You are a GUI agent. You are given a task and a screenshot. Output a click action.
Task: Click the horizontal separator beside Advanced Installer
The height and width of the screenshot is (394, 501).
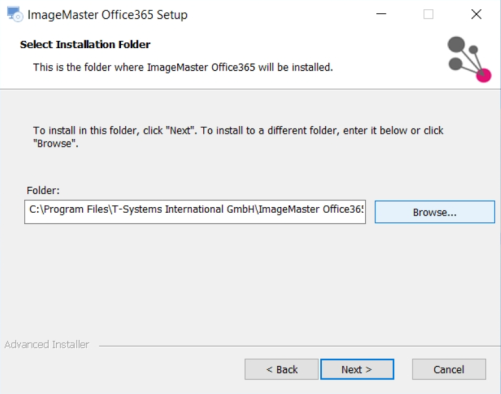[x=299, y=346]
